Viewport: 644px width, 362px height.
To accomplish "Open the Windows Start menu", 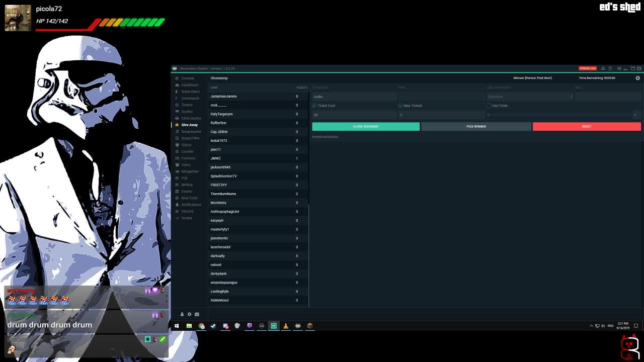I will (x=177, y=326).
